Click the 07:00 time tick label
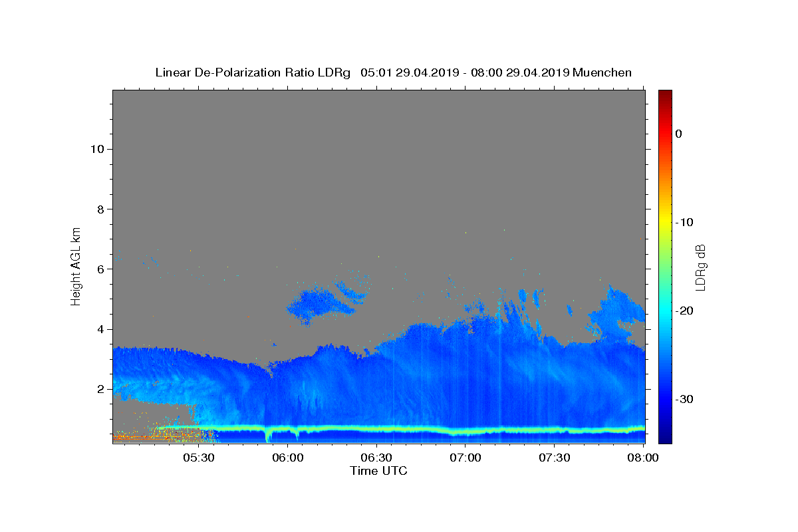Viewport: 798px width, 532px height. pos(465,458)
